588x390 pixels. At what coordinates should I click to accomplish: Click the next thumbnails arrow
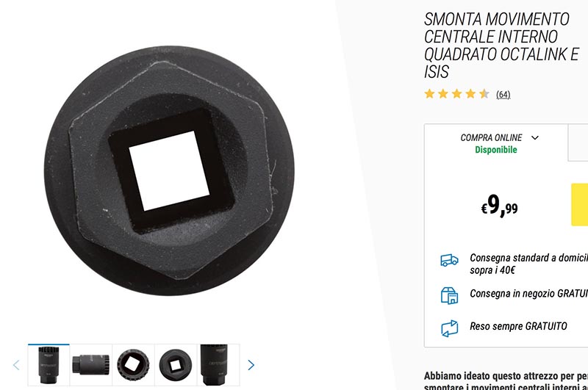pyautogui.click(x=251, y=365)
